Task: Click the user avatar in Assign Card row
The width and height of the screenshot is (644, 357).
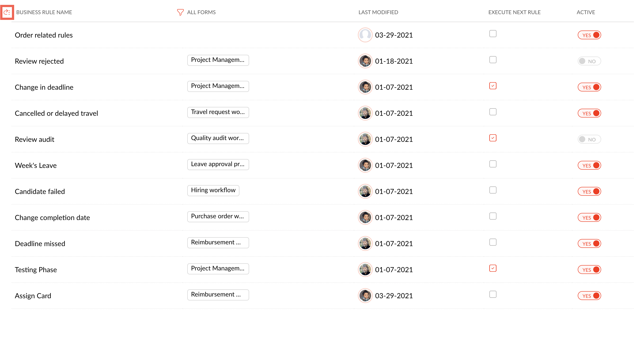Action: coord(365,296)
